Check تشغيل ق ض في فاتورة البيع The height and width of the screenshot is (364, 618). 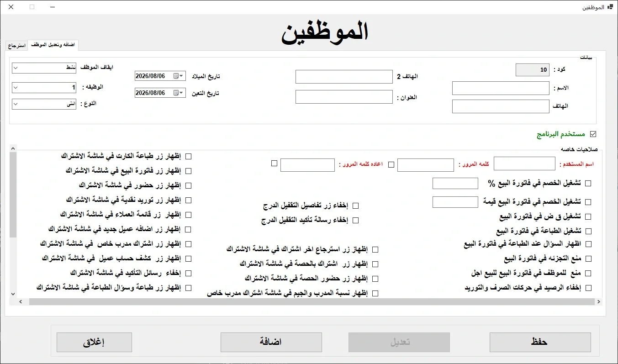click(x=588, y=216)
